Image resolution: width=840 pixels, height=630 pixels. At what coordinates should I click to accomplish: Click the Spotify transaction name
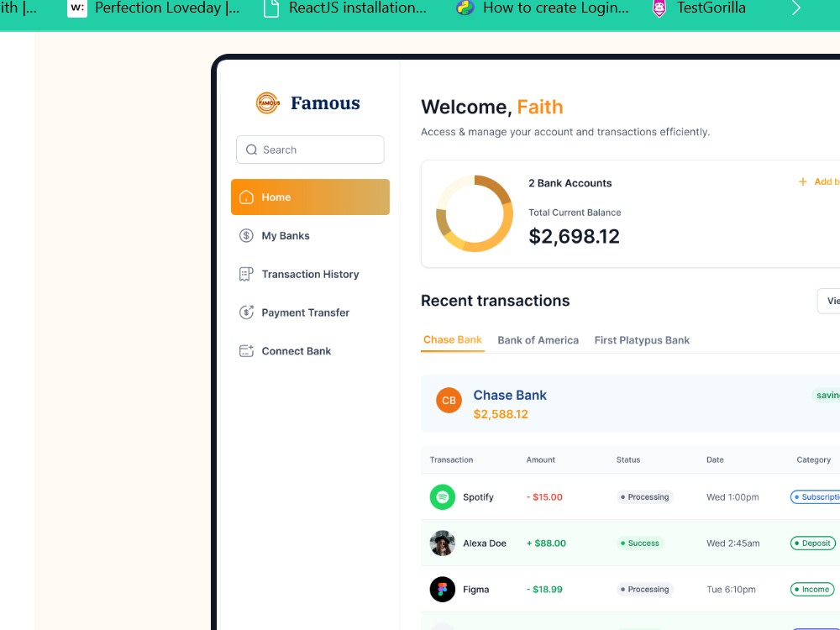(x=478, y=497)
